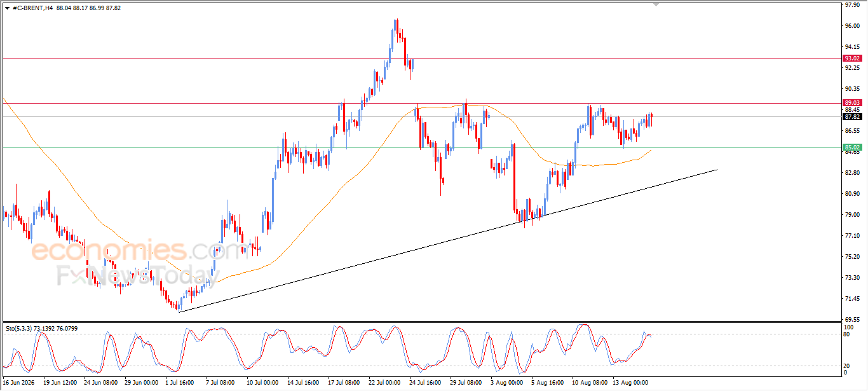Click the 87.82 current price label
Image resolution: width=868 pixels, height=391 pixels.
851,117
